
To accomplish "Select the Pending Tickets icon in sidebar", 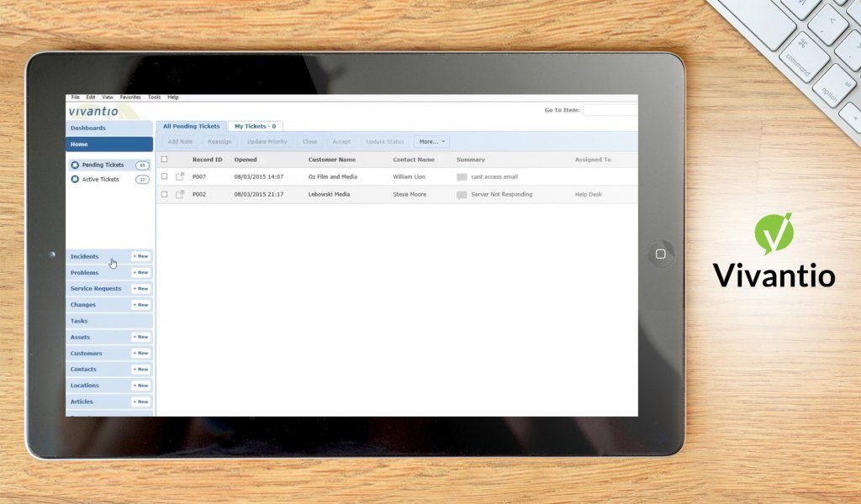I will point(75,165).
